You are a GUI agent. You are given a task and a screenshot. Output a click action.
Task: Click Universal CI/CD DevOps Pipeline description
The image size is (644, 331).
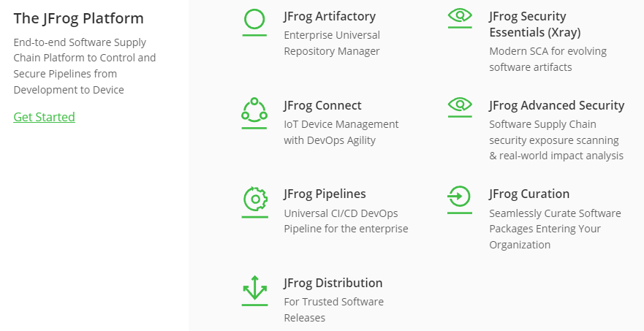(x=346, y=221)
